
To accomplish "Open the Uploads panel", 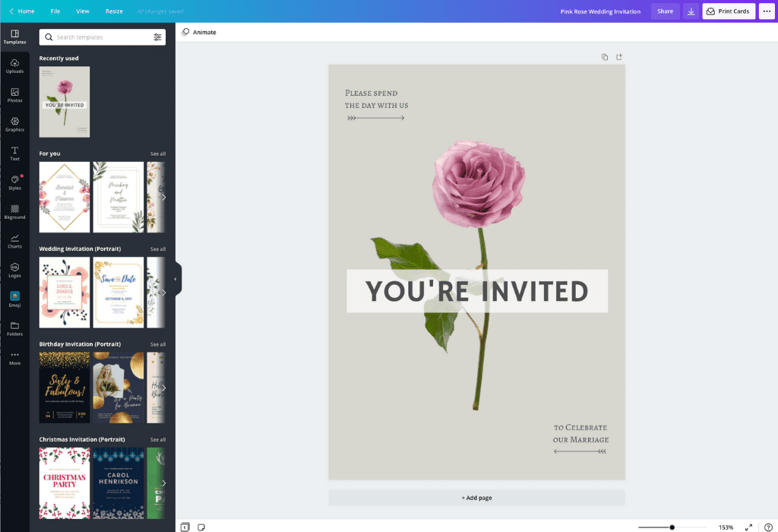I will point(15,66).
